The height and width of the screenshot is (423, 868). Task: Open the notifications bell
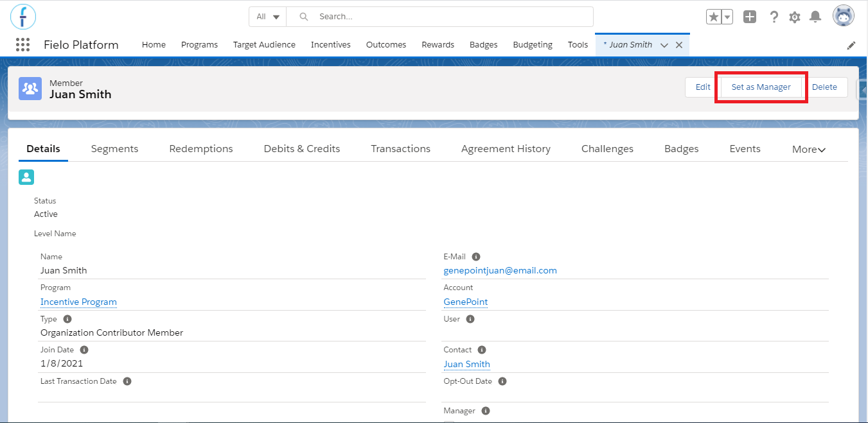click(x=815, y=17)
